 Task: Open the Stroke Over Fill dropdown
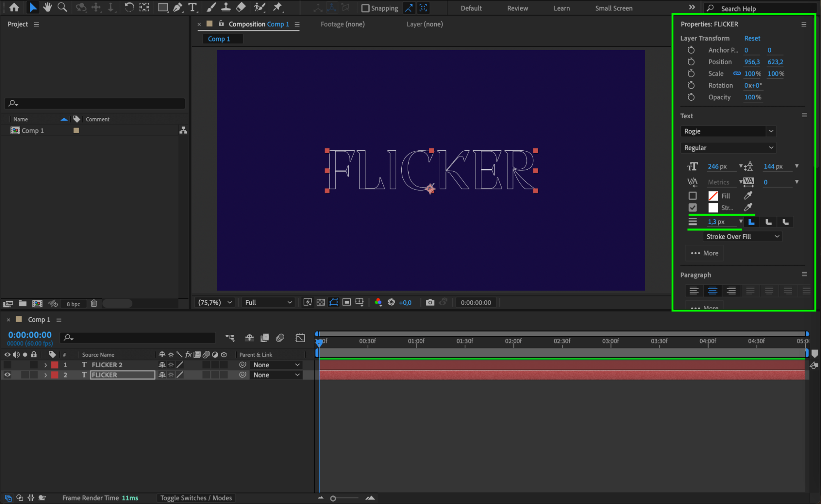point(742,237)
